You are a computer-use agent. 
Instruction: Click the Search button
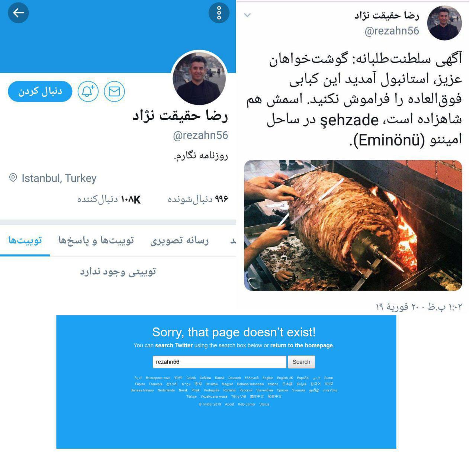[x=301, y=362]
